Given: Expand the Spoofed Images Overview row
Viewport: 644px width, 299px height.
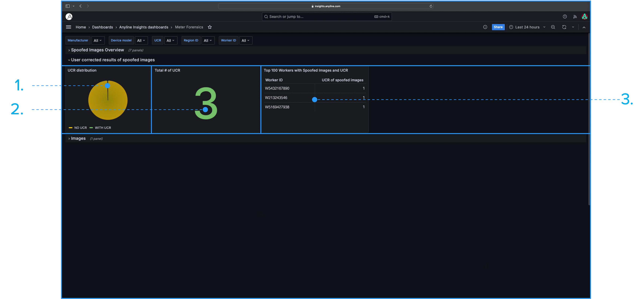Looking at the screenshot, I should pos(97,50).
